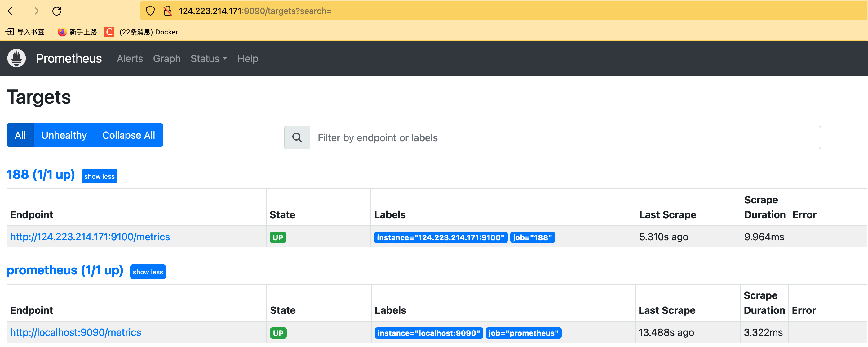This screenshot has height=347, width=868.
Task: Open the Firefox 新手上路 bookmark
Action: coord(77,32)
